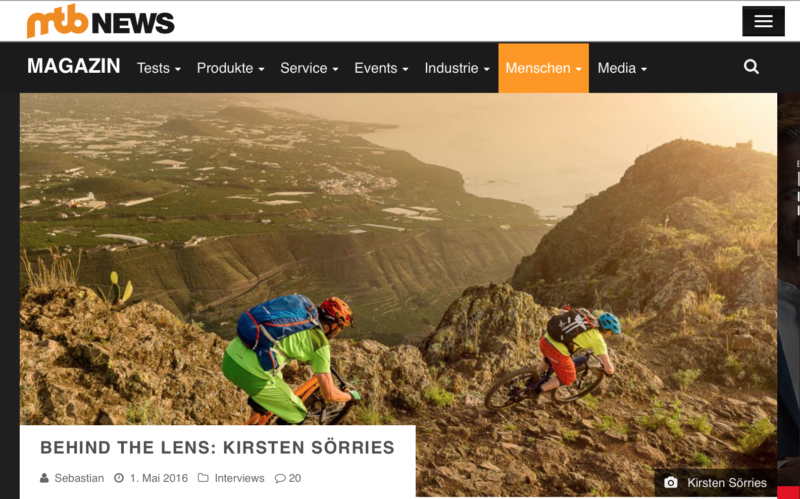Expand the Service dropdown menu
Image resolution: width=800 pixels, height=499 pixels.
[x=309, y=68]
